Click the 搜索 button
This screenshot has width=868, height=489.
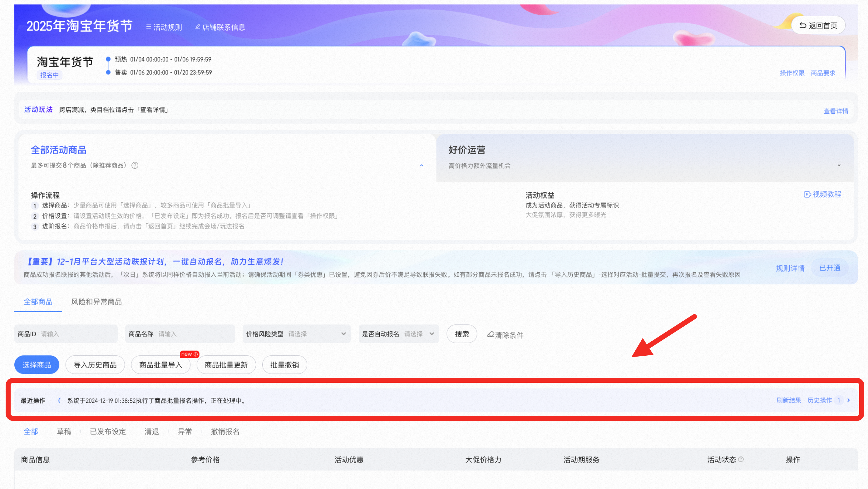tap(461, 334)
